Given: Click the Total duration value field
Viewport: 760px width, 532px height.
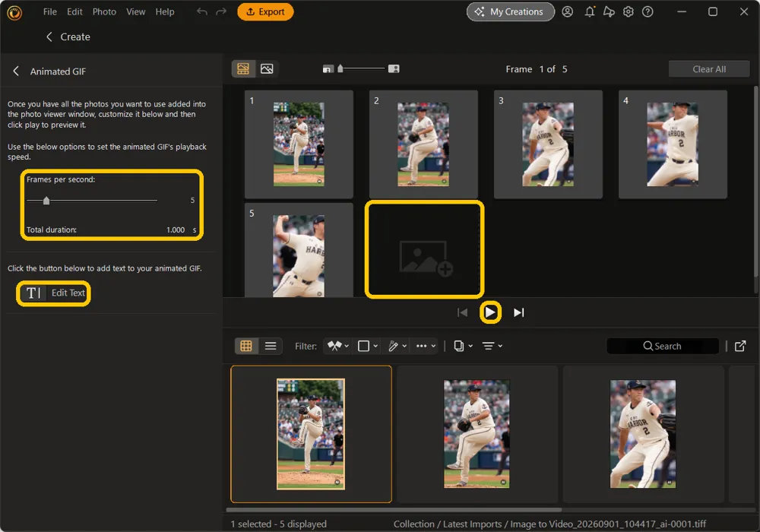Looking at the screenshot, I should (176, 230).
